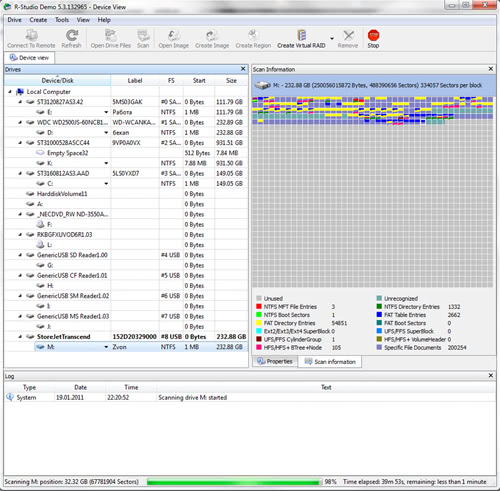Click the drive icon in Scan Information header

[x=263, y=85]
